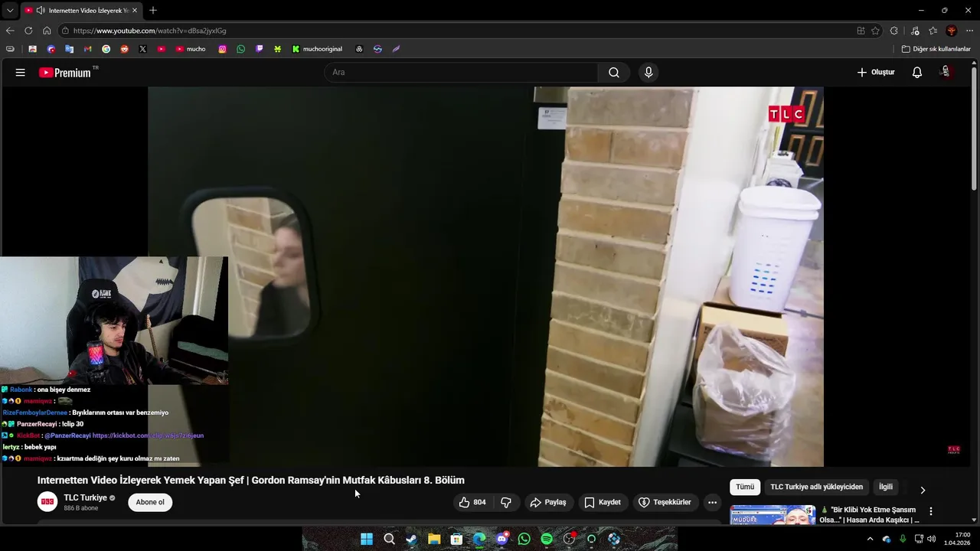The image size is (980, 551).
Task: Open the TLC Turkiye channel name
Action: [85, 497]
